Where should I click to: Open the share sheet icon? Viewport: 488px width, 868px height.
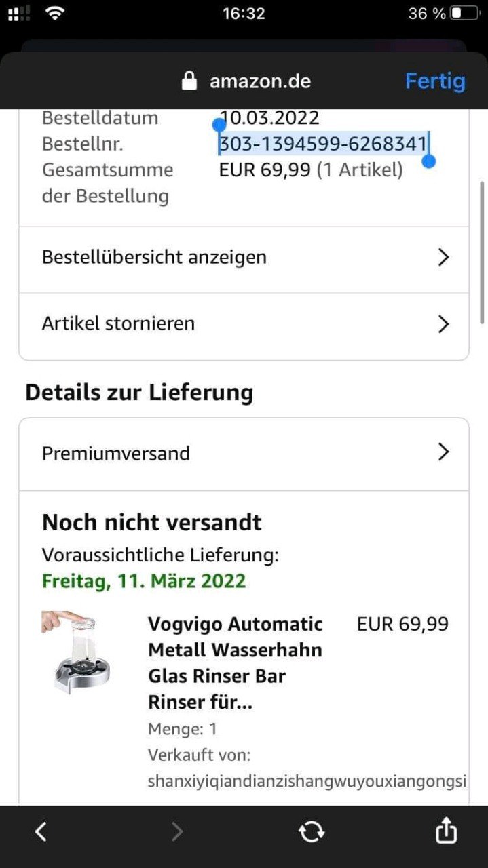[445, 830]
